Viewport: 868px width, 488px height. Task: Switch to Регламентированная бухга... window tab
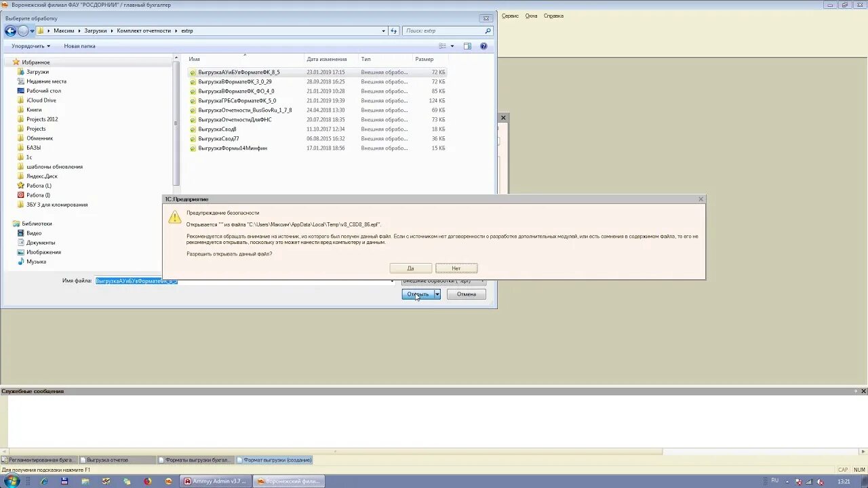[39, 460]
